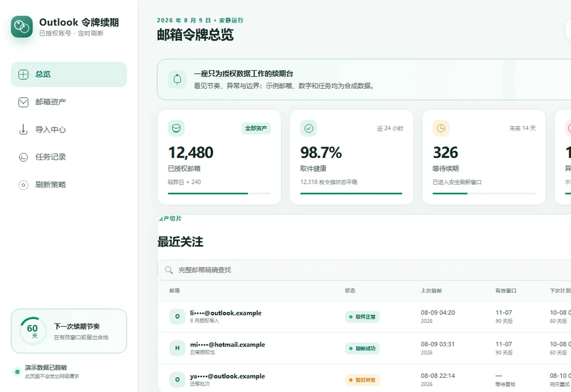
Task: Open the li····@outlook.example mailbox row
Action: [364, 317]
